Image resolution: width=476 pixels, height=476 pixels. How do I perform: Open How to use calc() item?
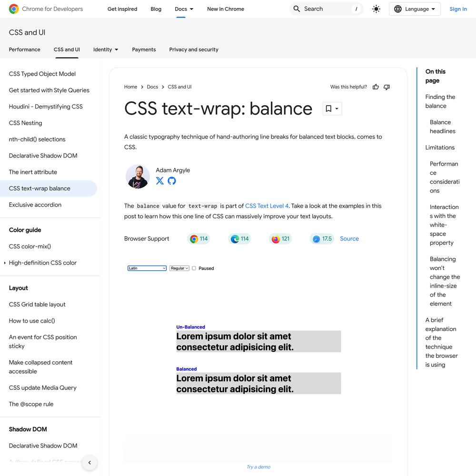pyautogui.click(x=32, y=321)
